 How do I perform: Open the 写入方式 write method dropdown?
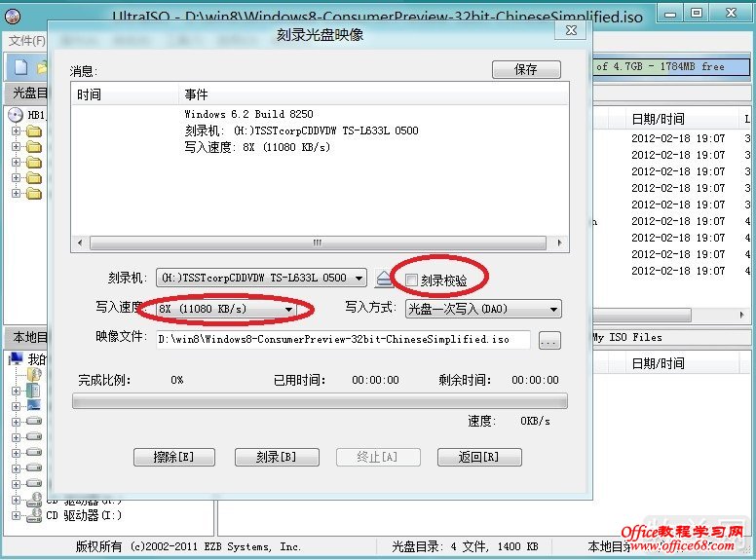point(483,309)
